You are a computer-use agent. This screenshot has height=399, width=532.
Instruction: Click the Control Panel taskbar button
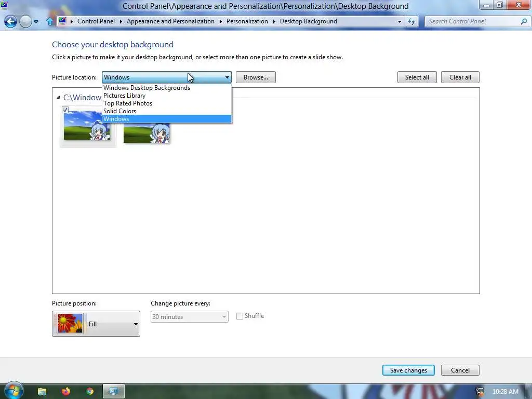(x=114, y=391)
